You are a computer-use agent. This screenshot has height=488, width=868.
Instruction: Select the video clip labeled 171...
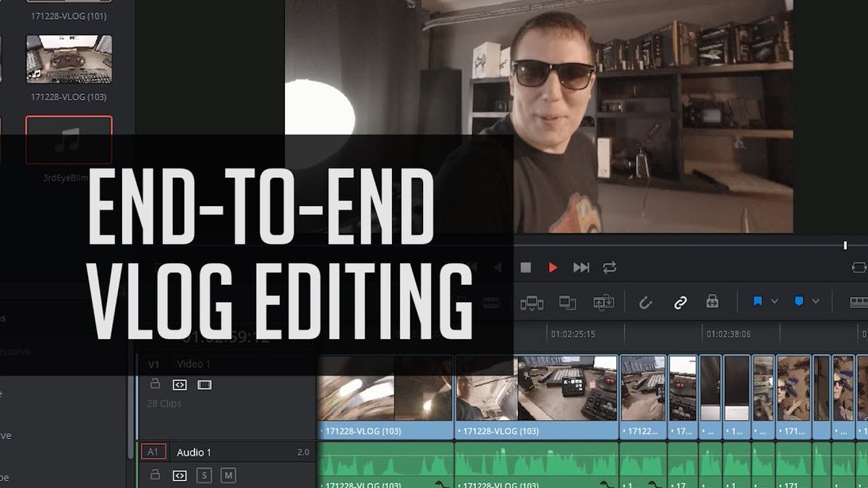[793, 397]
